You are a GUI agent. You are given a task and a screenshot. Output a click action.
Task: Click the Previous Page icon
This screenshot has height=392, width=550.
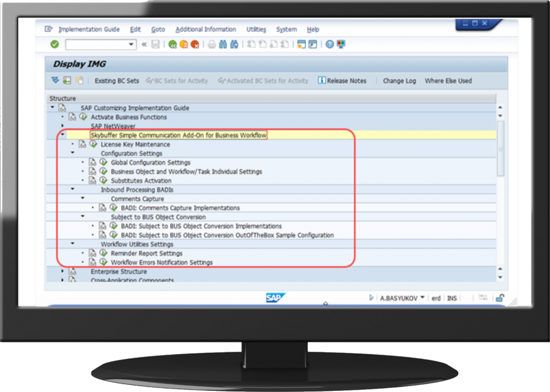pyautogui.click(x=262, y=45)
